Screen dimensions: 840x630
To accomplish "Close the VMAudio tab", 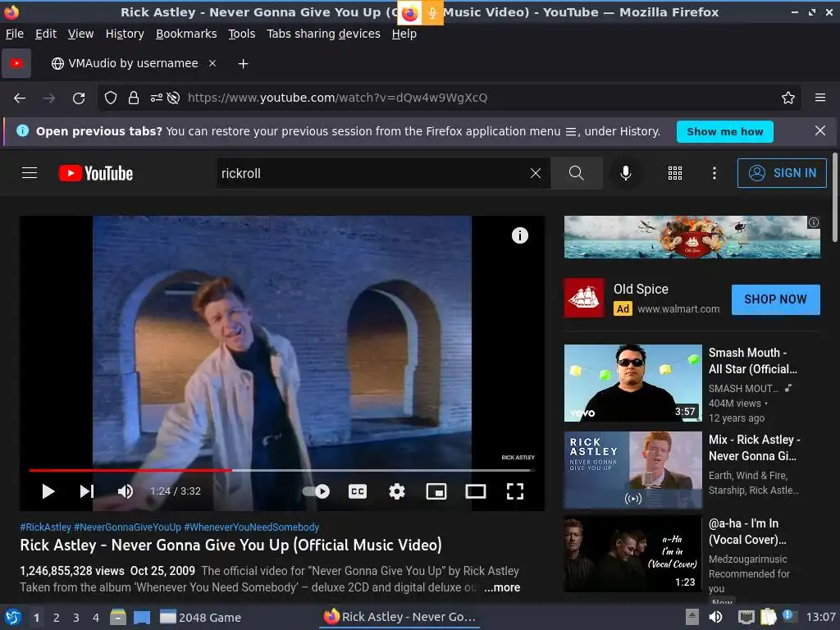I will pos(212,63).
